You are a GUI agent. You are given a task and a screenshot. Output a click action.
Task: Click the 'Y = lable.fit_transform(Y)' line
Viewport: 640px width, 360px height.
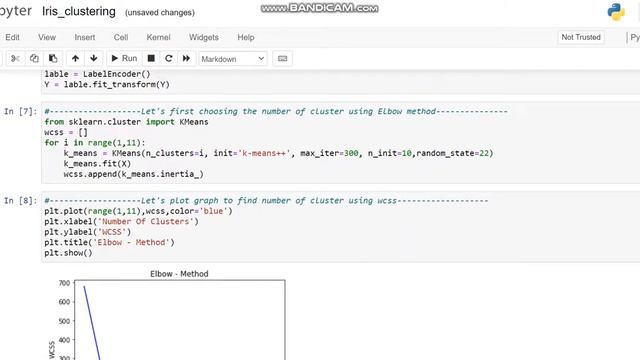pos(107,85)
